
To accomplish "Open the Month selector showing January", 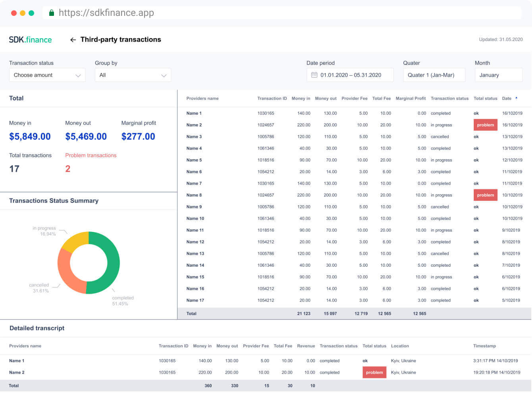I will (499, 75).
